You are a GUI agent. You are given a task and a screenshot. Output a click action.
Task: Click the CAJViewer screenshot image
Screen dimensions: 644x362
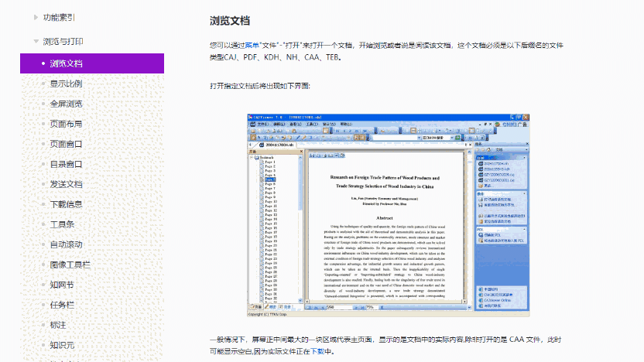point(388,215)
